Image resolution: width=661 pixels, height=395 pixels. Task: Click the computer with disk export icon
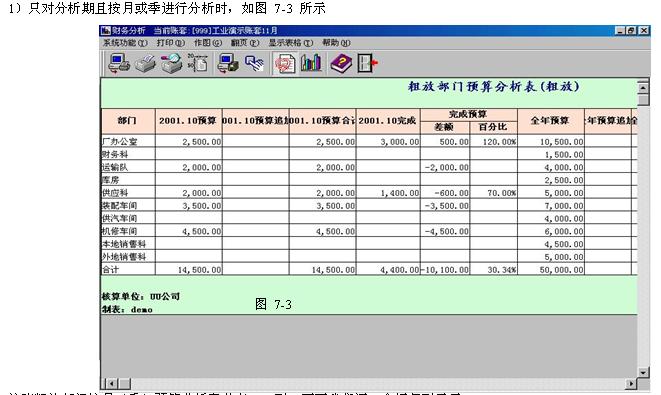coord(228,64)
